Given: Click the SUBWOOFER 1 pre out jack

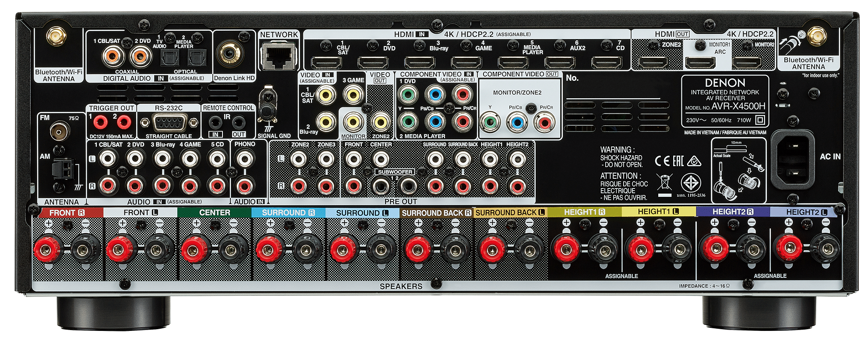Looking at the screenshot, I should point(381,186).
